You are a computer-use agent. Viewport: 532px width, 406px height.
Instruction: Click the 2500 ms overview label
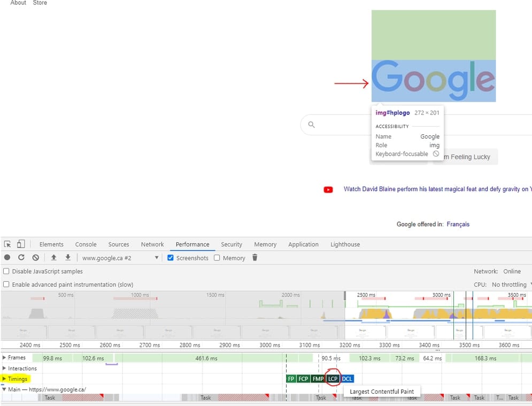coord(366,295)
